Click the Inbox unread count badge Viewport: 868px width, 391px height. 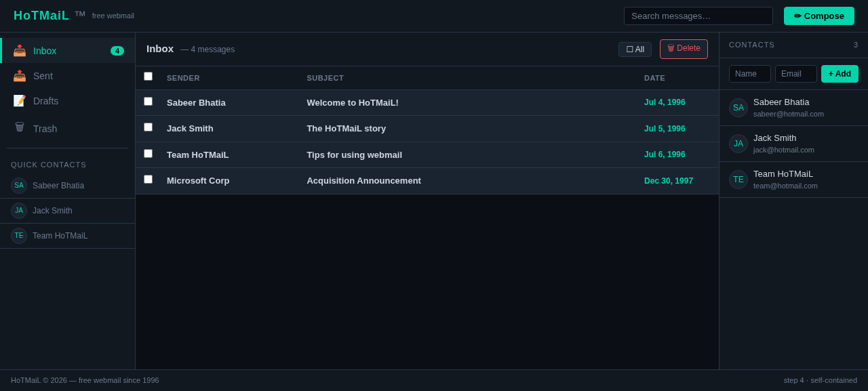point(117,51)
